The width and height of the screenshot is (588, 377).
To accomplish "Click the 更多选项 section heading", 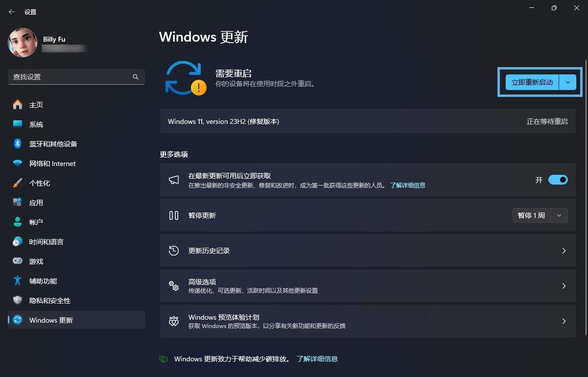I will click(x=174, y=154).
